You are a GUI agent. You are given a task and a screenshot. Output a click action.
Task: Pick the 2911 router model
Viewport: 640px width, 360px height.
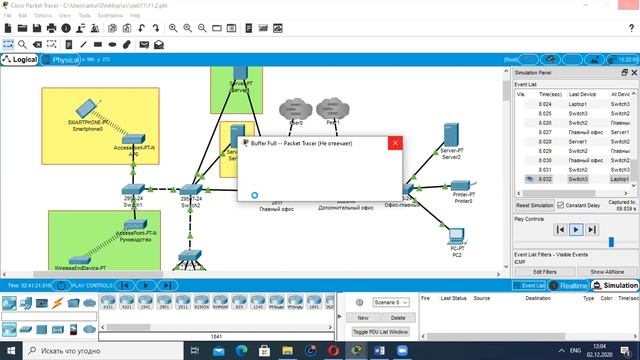tap(183, 302)
